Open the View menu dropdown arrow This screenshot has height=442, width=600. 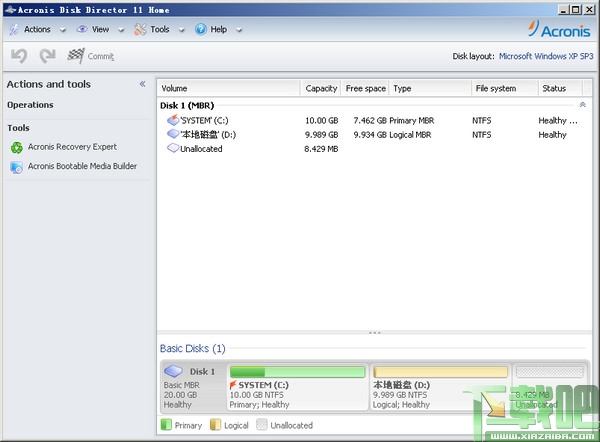tap(121, 30)
